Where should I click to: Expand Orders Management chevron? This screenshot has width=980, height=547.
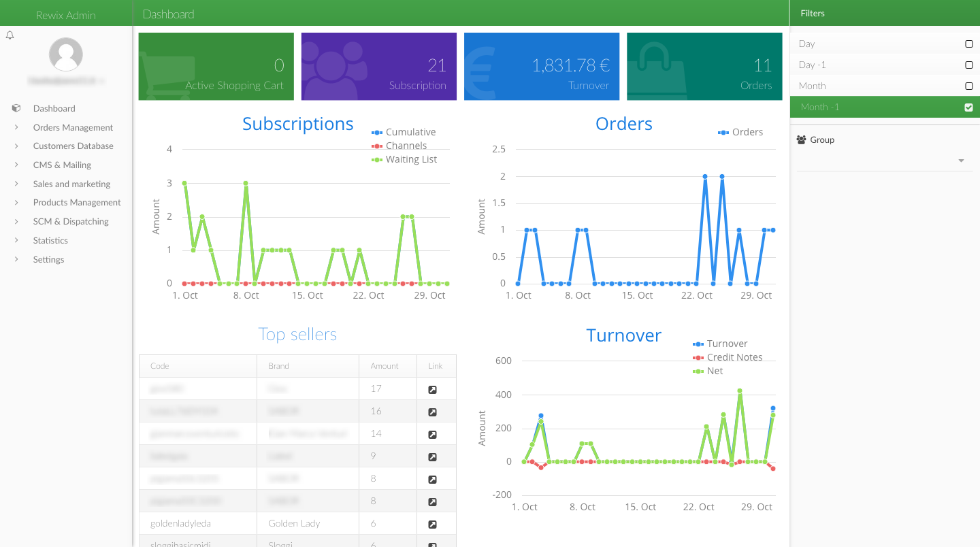16,127
